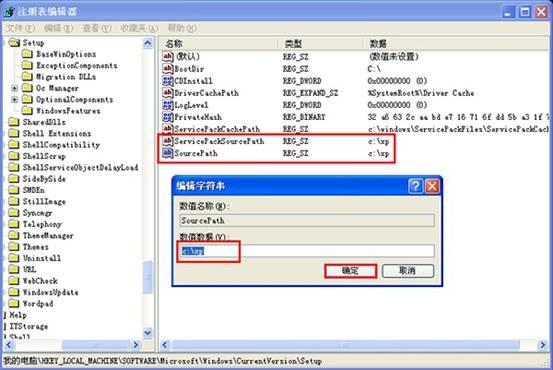The height and width of the screenshot is (370, 553).
Task: Click the DWORD icon of CDInstall value
Action: [x=168, y=81]
